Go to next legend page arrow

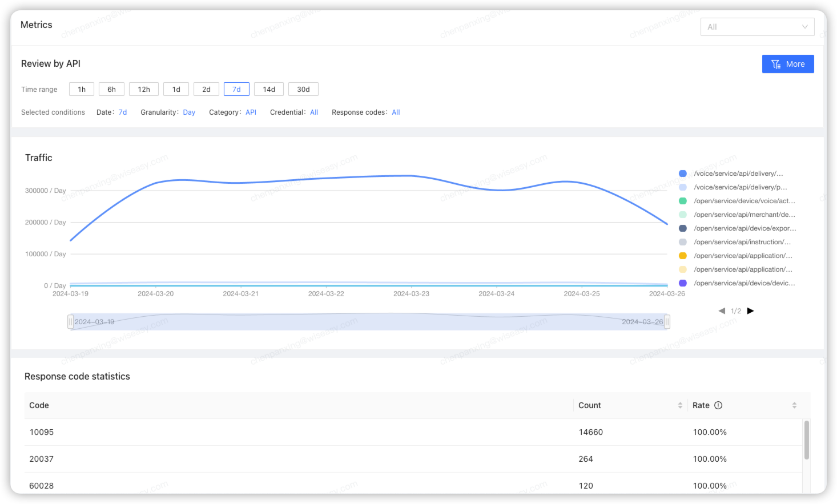coord(751,311)
